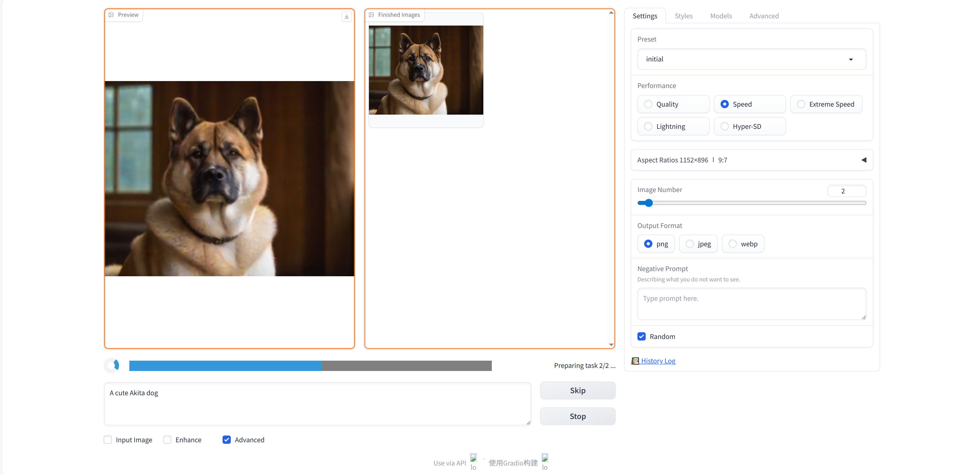The width and height of the screenshot is (980, 474).
Task: Click the Aspect Ratios collapse triangle icon
Action: [864, 160]
